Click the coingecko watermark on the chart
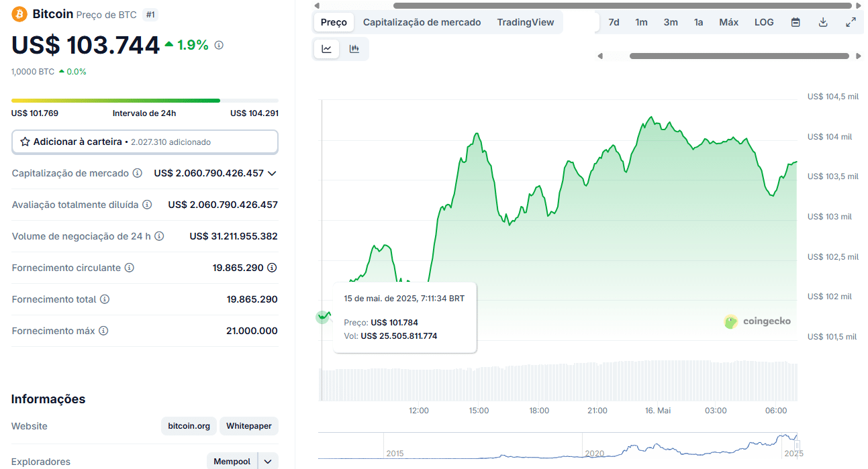Image resolution: width=868 pixels, height=469 pixels. click(757, 321)
